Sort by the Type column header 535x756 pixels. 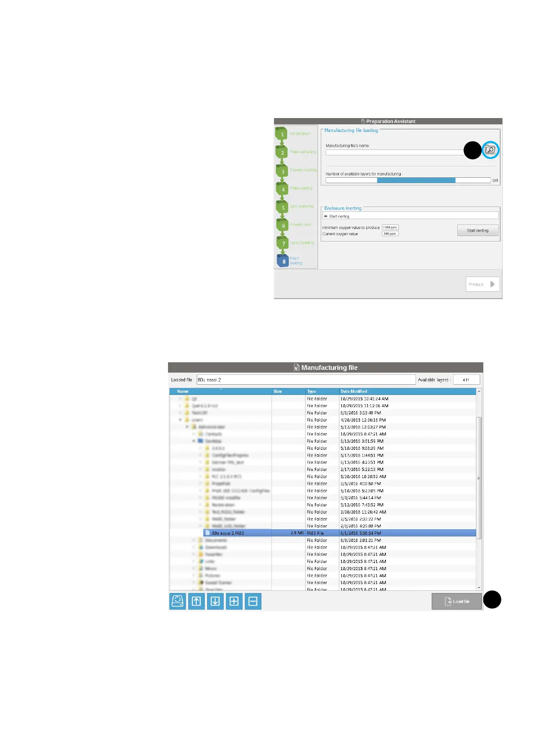[x=323, y=391]
